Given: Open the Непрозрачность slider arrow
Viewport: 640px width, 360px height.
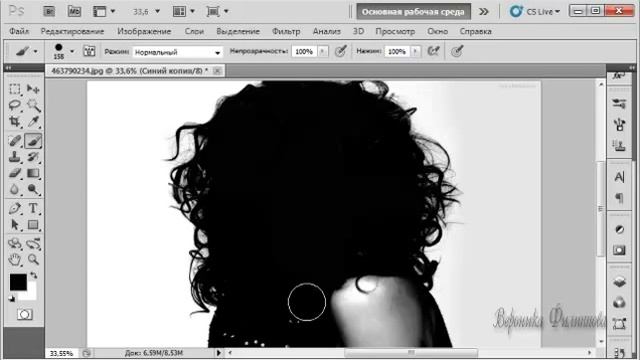Looking at the screenshot, I should click(322, 51).
